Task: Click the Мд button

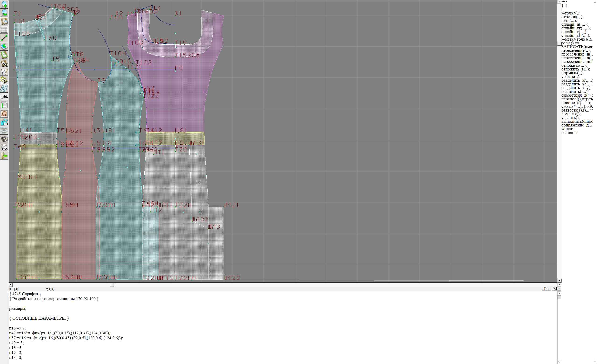Action: tap(556, 289)
